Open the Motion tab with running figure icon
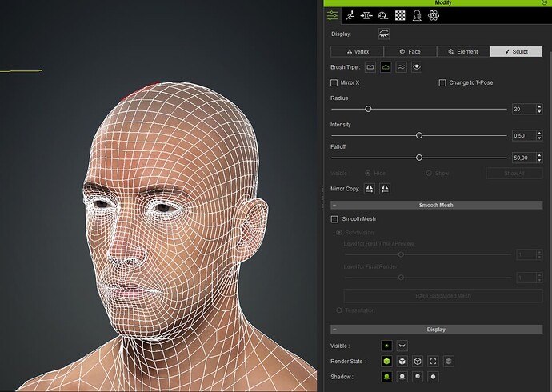The width and height of the screenshot is (552, 392). click(x=350, y=15)
